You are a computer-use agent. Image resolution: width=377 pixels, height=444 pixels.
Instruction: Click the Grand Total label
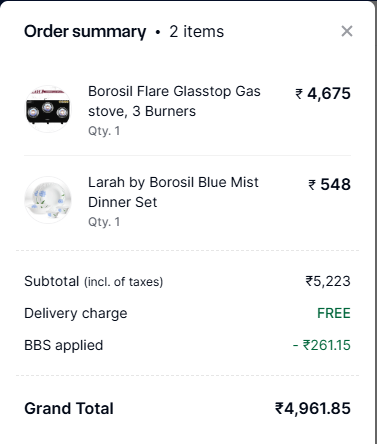69,408
